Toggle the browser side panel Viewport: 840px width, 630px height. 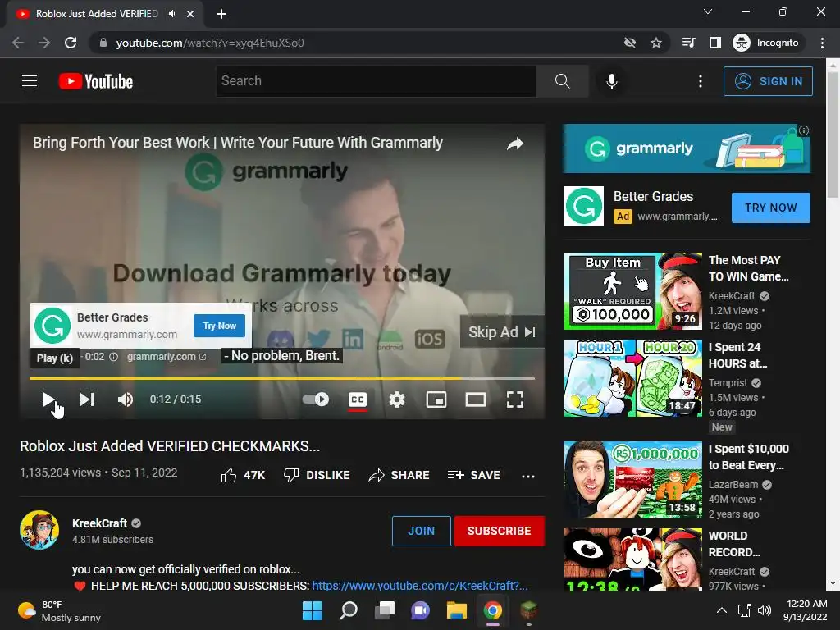[x=715, y=43]
